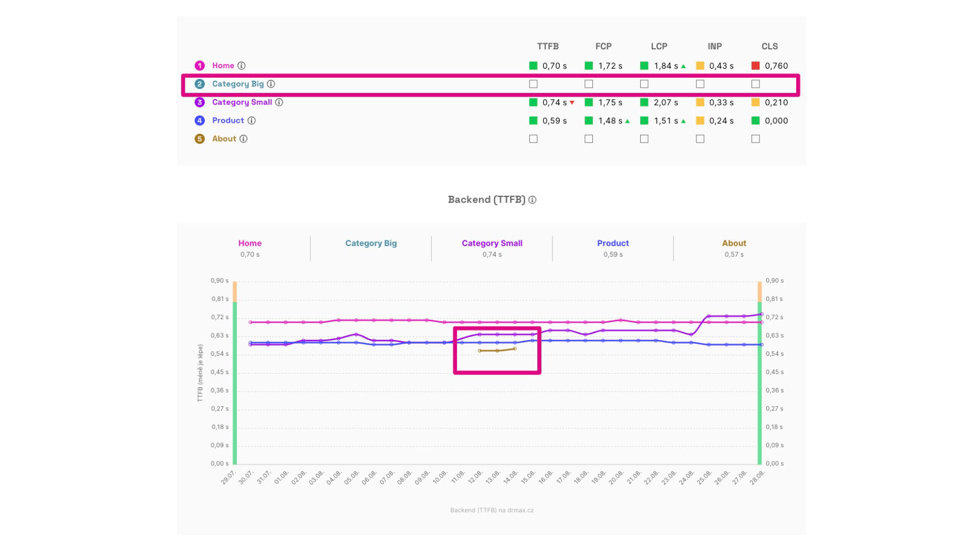Click the LCP column header
Viewport: 980px width, 551px height.
[x=659, y=46]
